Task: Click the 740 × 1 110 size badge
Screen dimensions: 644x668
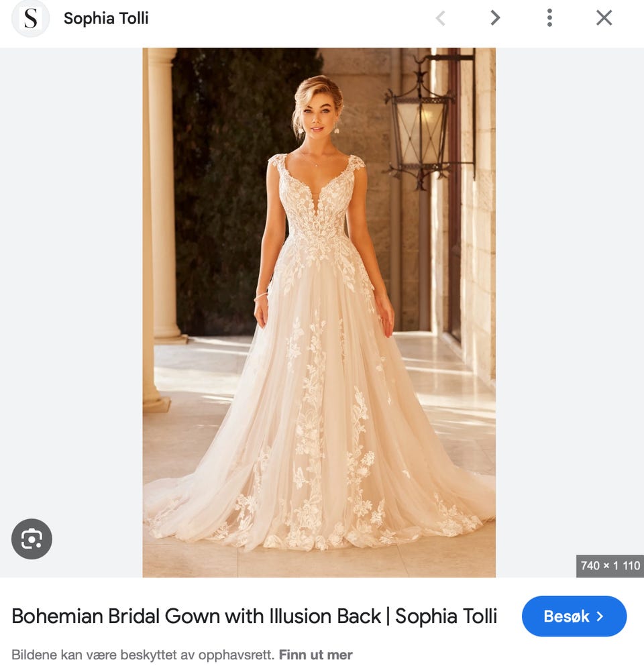Action: click(x=610, y=566)
